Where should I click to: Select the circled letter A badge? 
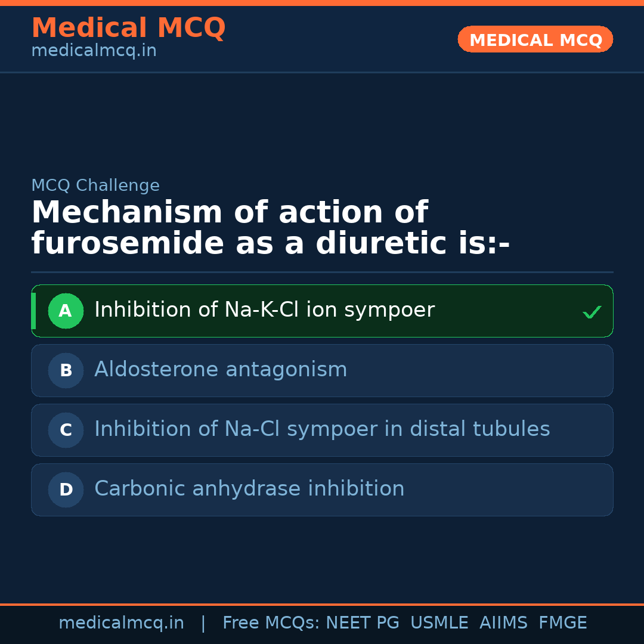(x=66, y=311)
